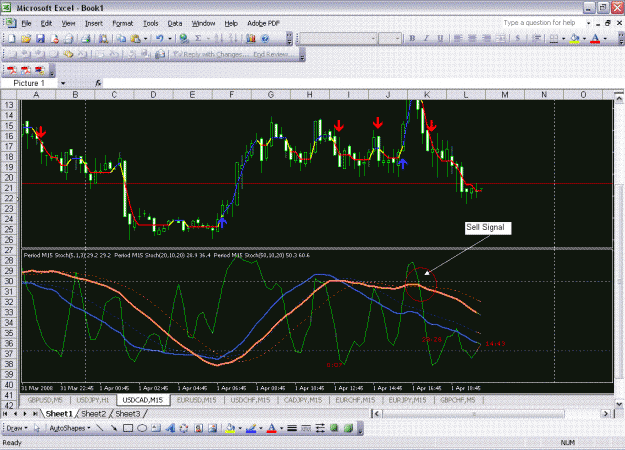
Task: Open Print Preview from the toolbar
Action: click(103, 39)
